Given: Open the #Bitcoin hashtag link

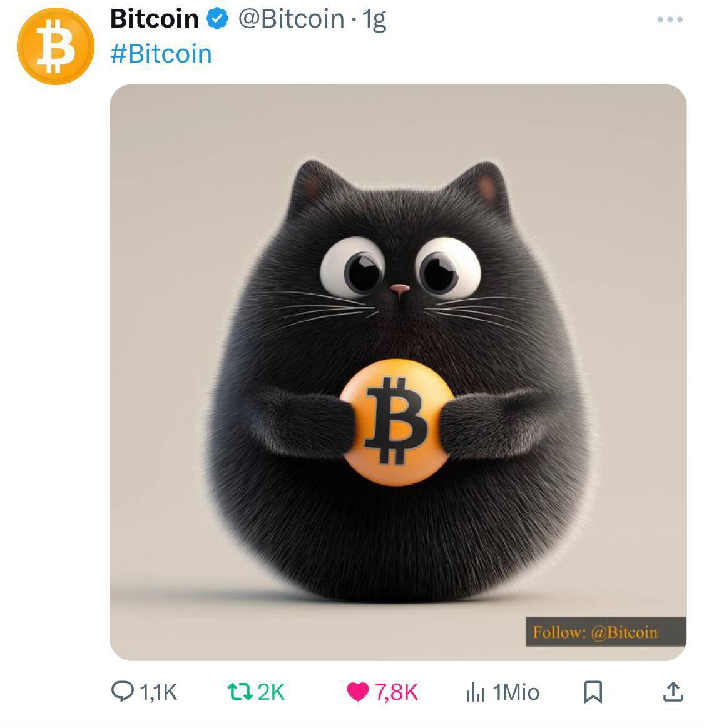Looking at the screenshot, I should click(x=161, y=54).
